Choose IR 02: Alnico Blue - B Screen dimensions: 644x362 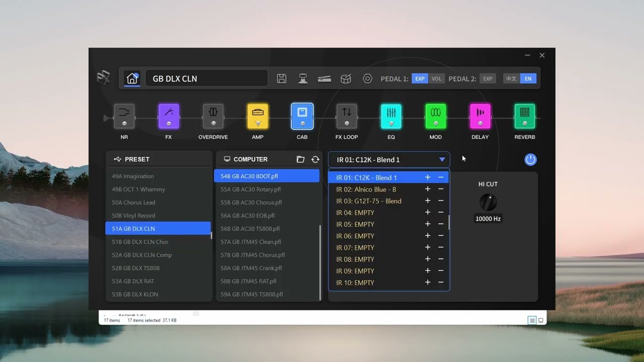pyautogui.click(x=366, y=189)
